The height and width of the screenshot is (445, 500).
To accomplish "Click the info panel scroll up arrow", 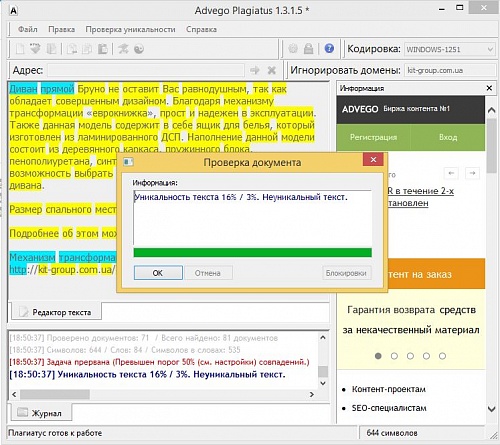I will [491, 110].
